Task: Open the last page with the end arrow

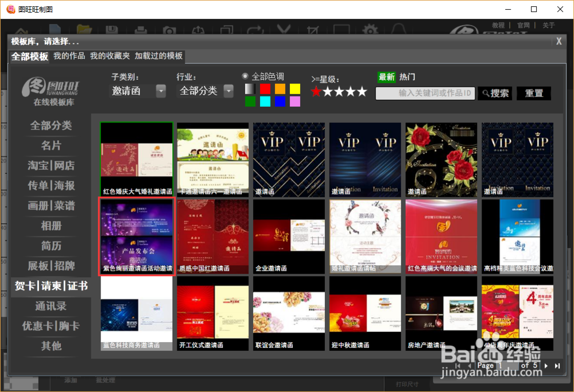Action: point(557,365)
